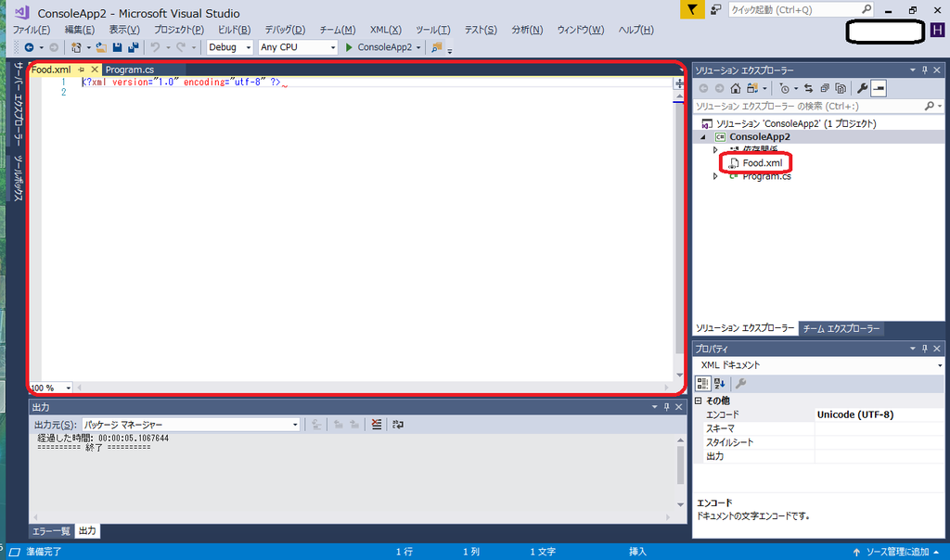Save the current file with floppy icon
Image resolution: width=950 pixels, height=560 pixels.
point(118,47)
